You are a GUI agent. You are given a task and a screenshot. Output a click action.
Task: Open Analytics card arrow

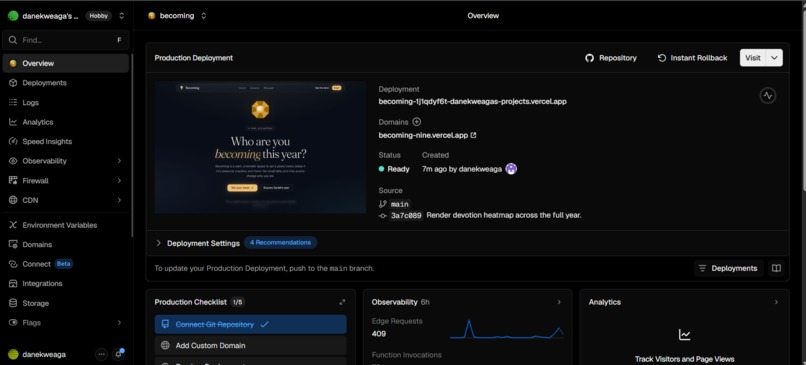coord(776,302)
